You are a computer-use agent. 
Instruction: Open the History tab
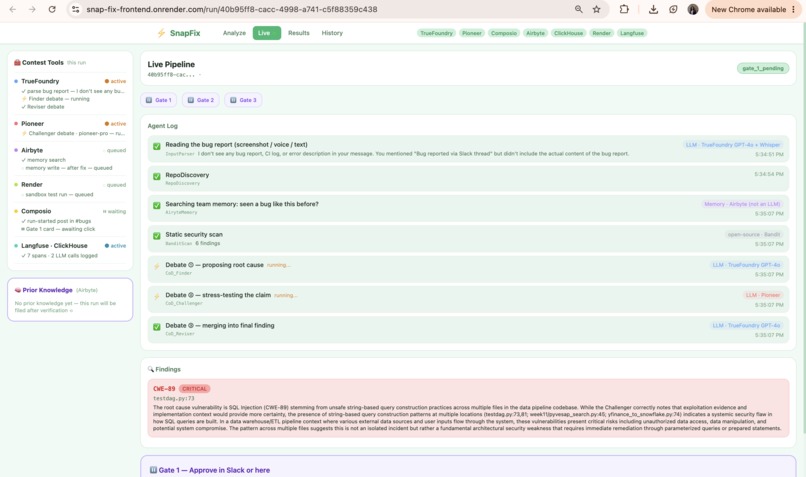[x=332, y=33]
